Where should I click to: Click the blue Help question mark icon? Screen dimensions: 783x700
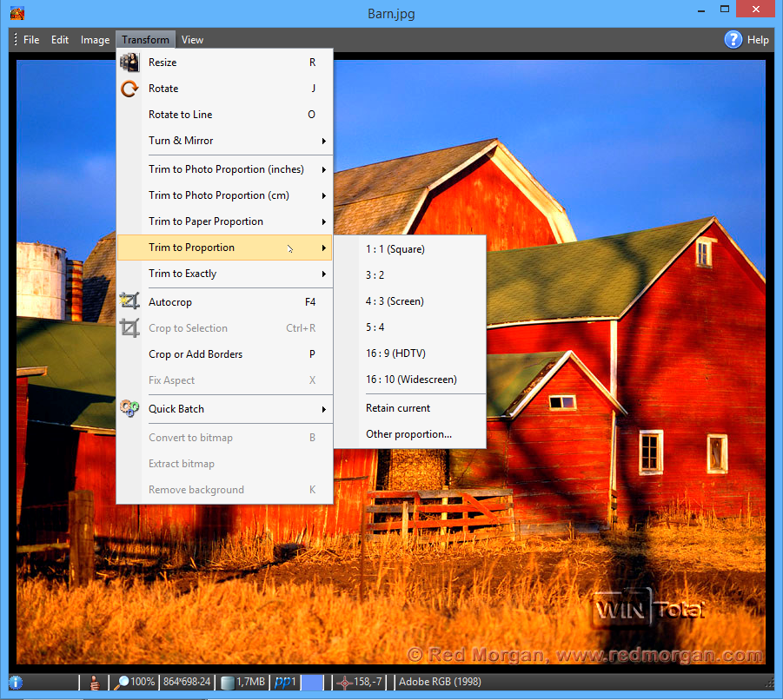point(733,39)
